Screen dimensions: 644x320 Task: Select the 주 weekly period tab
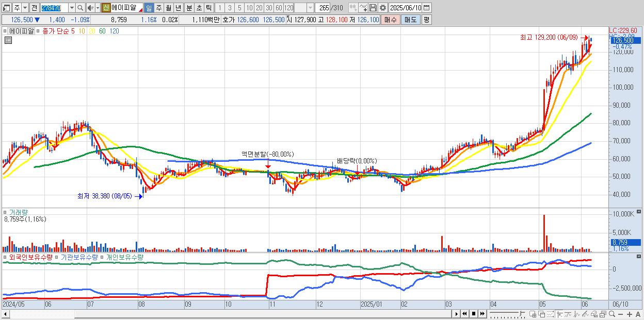click(158, 8)
